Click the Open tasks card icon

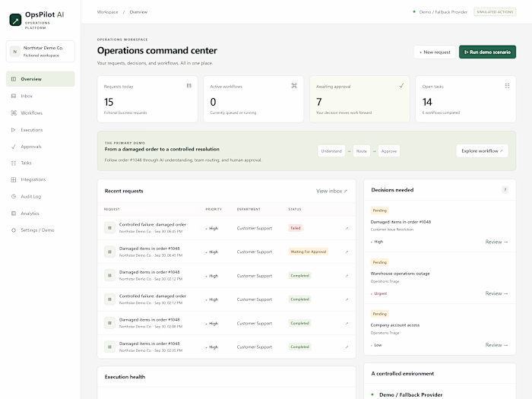[507, 86]
